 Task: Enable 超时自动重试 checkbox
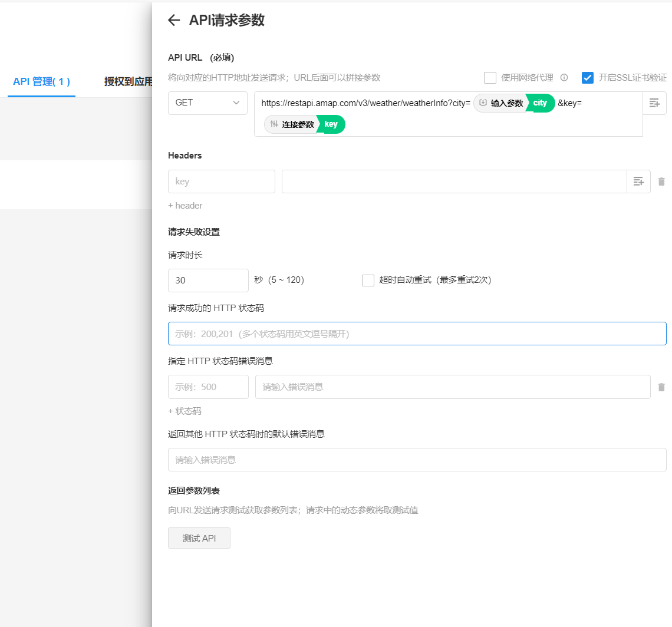(368, 280)
